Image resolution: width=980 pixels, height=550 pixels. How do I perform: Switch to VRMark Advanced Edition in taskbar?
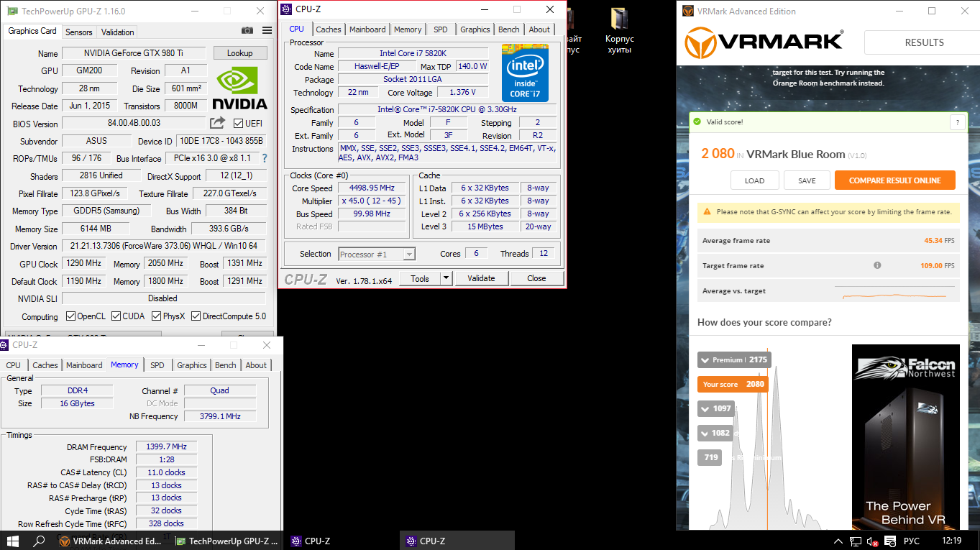pyautogui.click(x=112, y=541)
